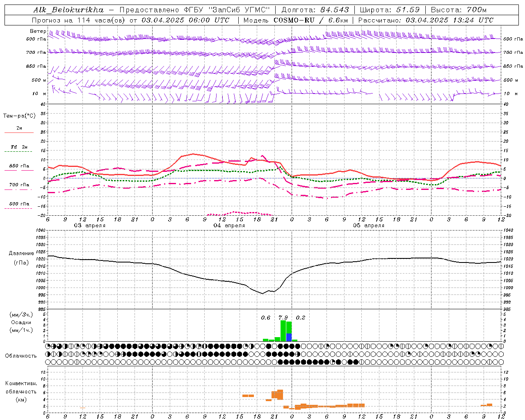The width and height of the screenshot is (525, 420).
Task: Select the Конвективн. convective cloud label
Action: (x=21, y=383)
